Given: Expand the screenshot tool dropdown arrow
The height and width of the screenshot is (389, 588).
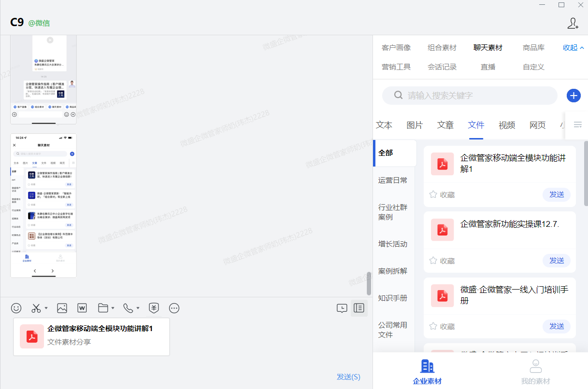Looking at the screenshot, I should [x=46, y=308].
